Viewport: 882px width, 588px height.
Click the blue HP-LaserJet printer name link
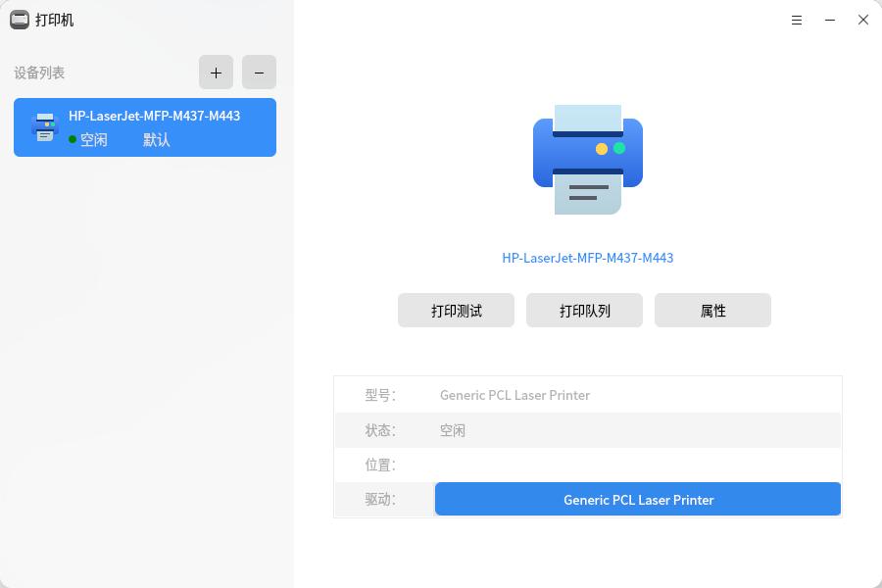tap(587, 258)
